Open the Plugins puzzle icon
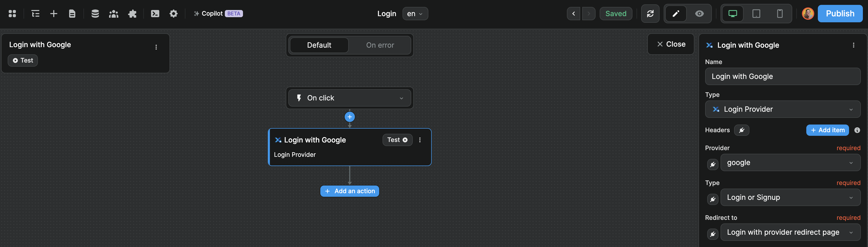This screenshot has height=247, width=868. [x=132, y=14]
